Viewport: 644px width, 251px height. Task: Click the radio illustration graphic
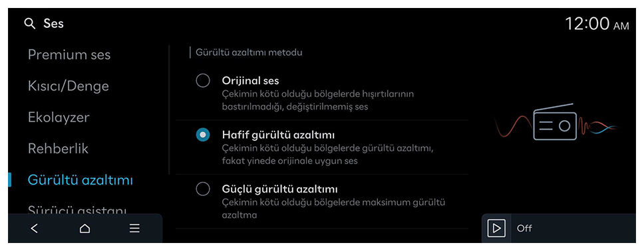tap(557, 123)
